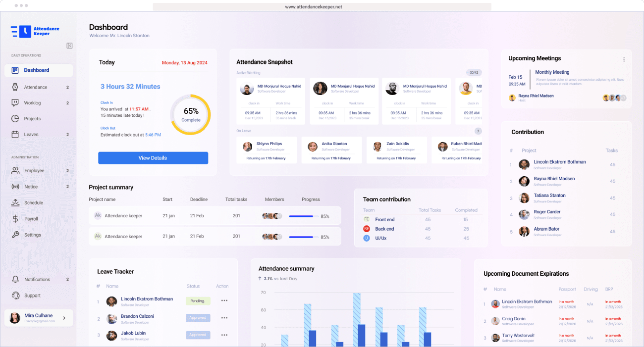
Task: Click the first Attendance keeper progress bar
Action: [303, 216]
